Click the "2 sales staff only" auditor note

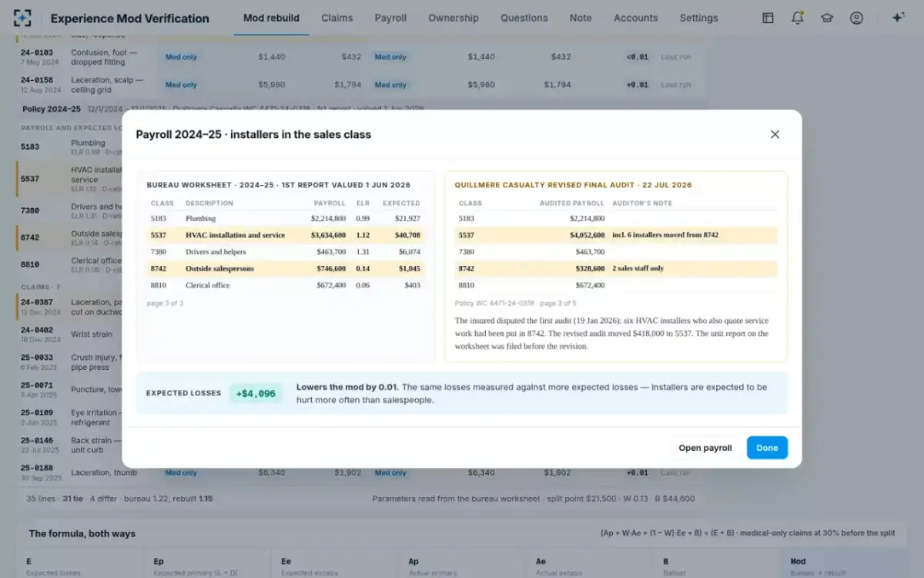[638, 268]
